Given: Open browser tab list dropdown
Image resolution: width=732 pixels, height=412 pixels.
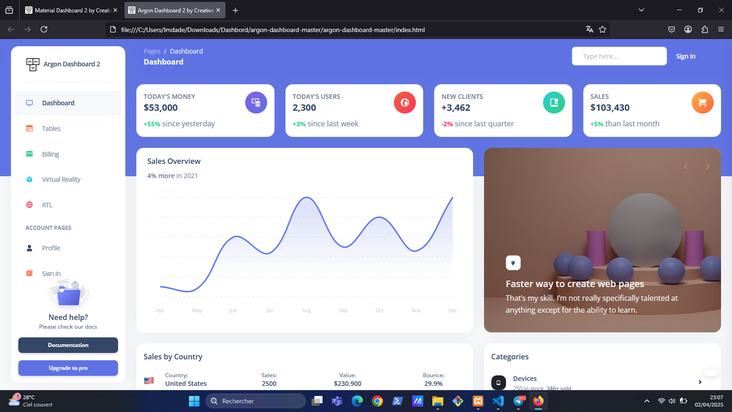Looking at the screenshot, I should (641, 10).
